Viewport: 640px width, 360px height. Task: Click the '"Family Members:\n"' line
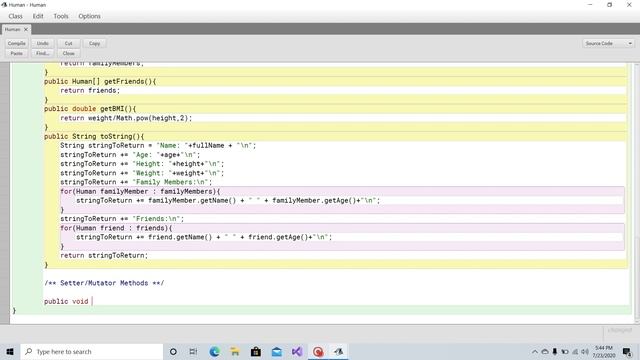point(136,182)
